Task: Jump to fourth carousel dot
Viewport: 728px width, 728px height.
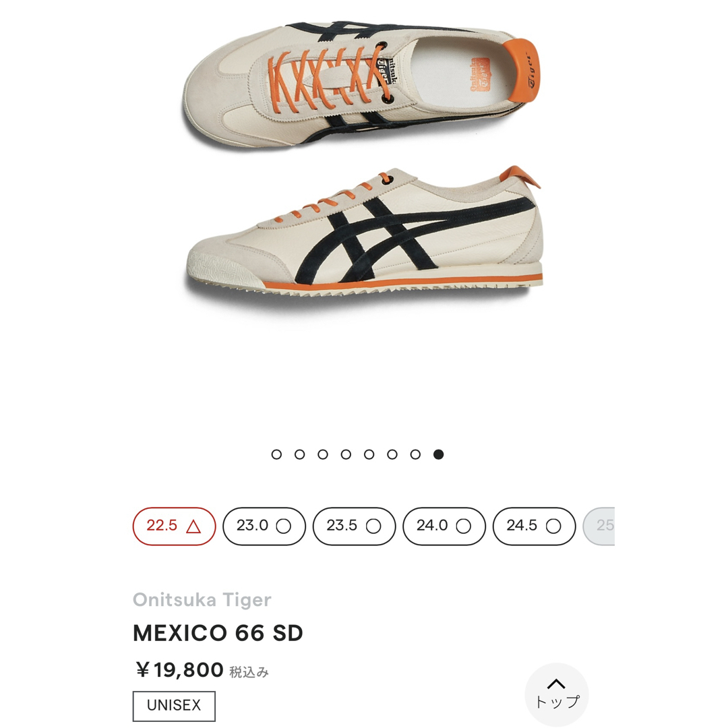Action: point(346,454)
